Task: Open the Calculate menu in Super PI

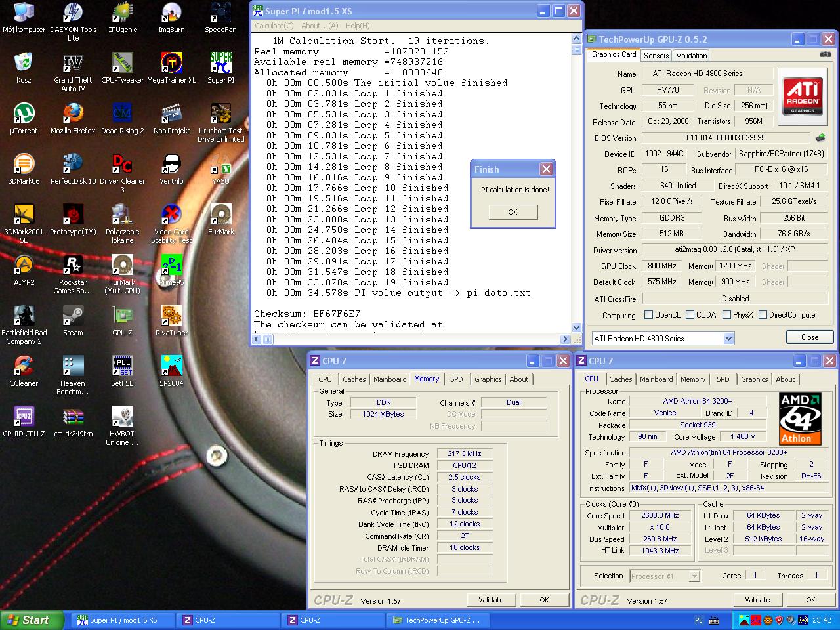Action: (x=274, y=26)
